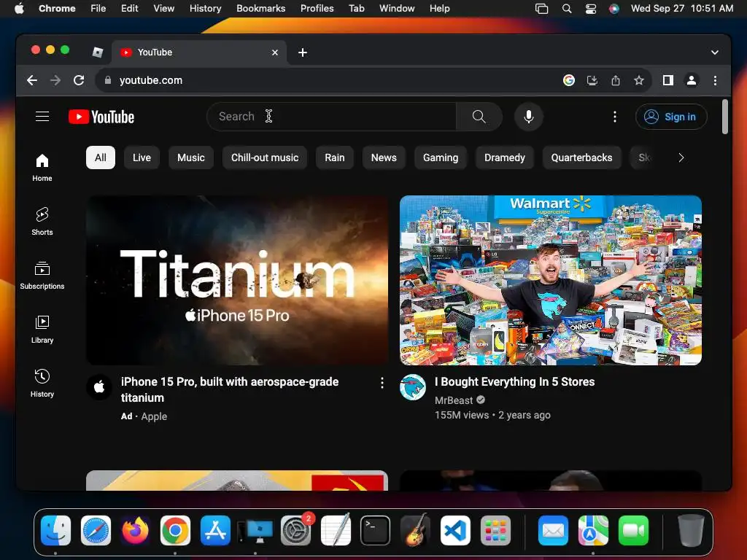Click the search magnifier button
Screen dimensions: 747x560
pos(479,117)
